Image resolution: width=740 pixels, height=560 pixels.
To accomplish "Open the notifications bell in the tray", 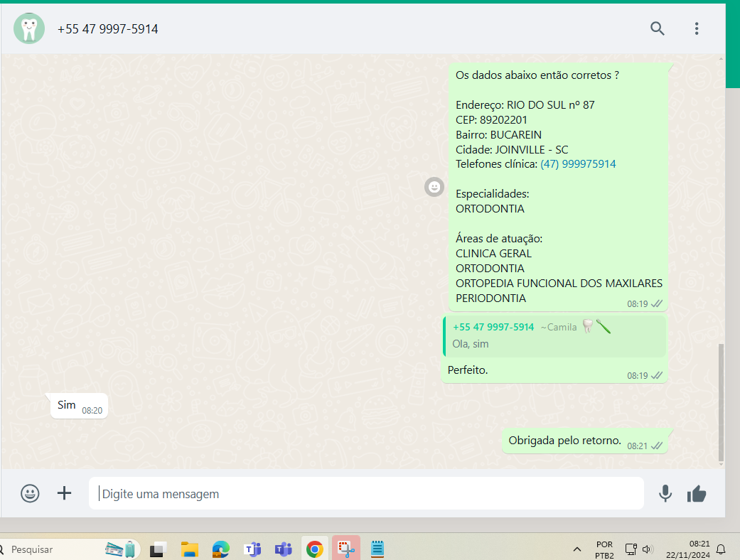I will (721, 549).
